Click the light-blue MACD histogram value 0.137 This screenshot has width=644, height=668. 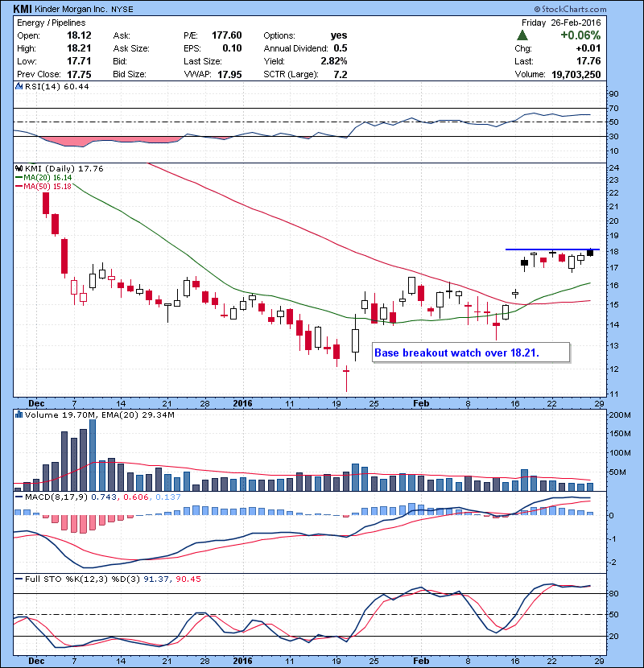pyautogui.click(x=168, y=497)
